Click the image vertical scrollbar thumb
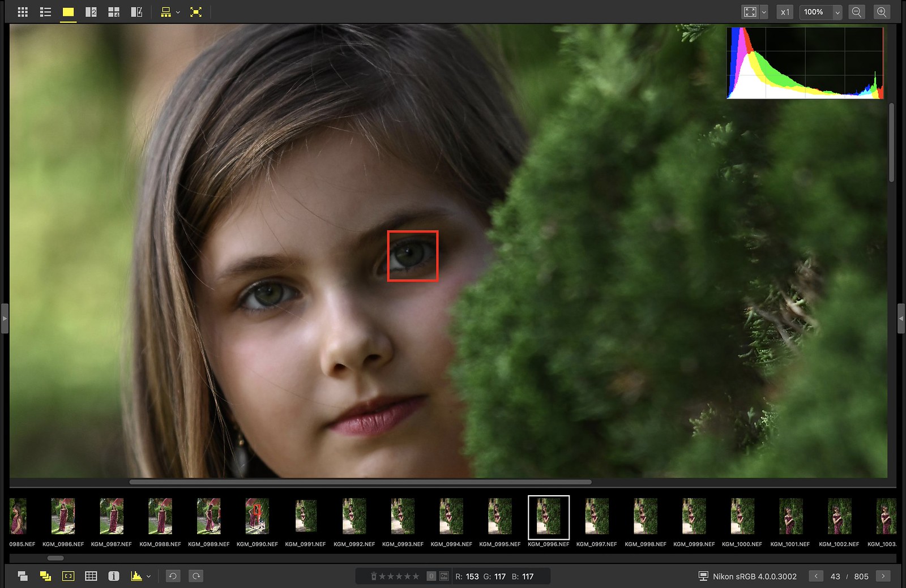The width and height of the screenshot is (906, 588). (x=892, y=142)
